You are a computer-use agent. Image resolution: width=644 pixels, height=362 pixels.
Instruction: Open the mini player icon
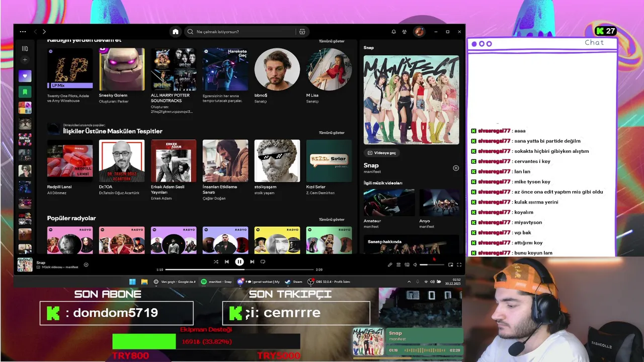tap(451, 264)
